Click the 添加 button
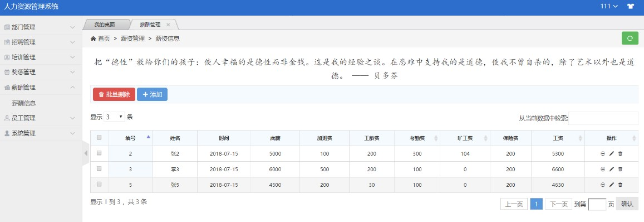Image resolution: width=644 pixels, height=222 pixels. pyautogui.click(x=152, y=94)
